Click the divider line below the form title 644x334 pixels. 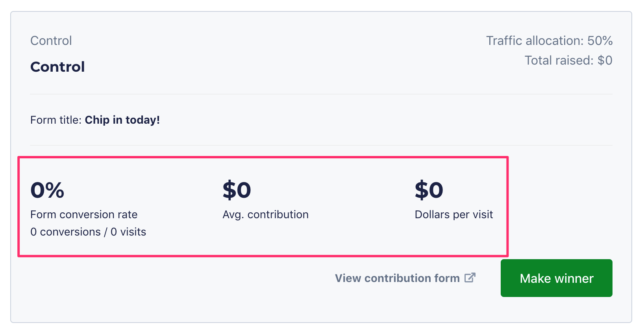click(x=321, y=145)
